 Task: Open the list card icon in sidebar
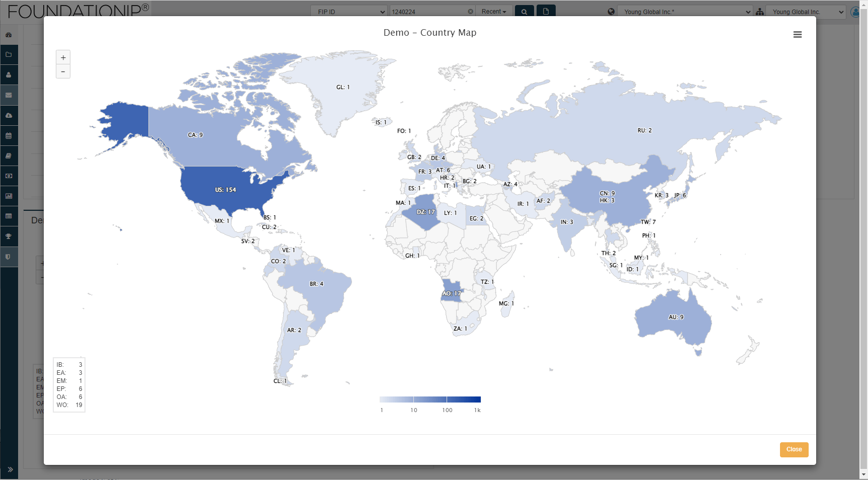pos(9,216)
